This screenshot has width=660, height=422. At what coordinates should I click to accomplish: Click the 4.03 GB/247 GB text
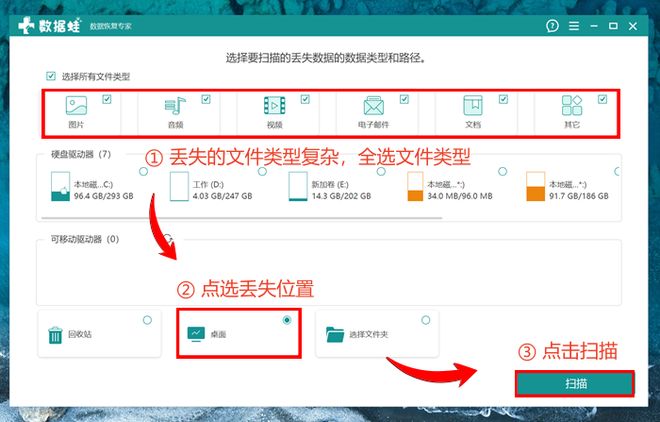tap(222, 196)
